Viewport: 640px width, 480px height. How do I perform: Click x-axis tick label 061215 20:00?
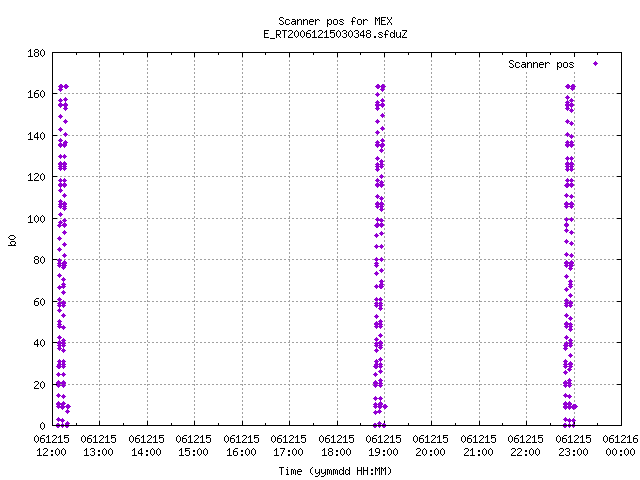(x=430, y=446)
